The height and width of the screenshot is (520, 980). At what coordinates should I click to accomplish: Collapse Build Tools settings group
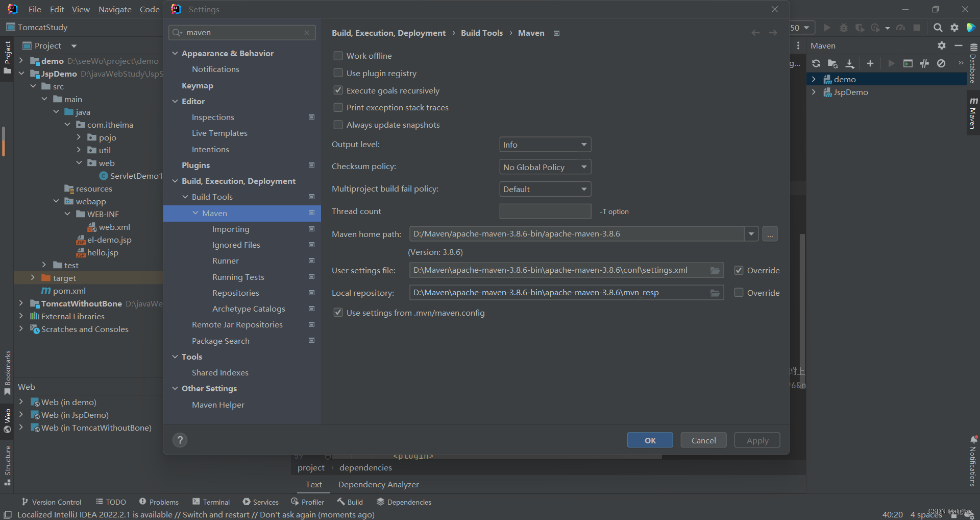[185, 197]
